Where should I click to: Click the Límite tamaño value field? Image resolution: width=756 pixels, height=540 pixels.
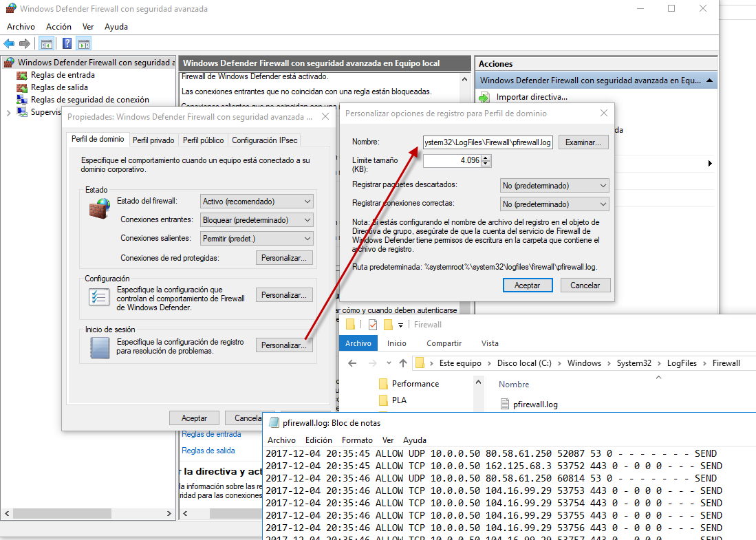[452, 160]
